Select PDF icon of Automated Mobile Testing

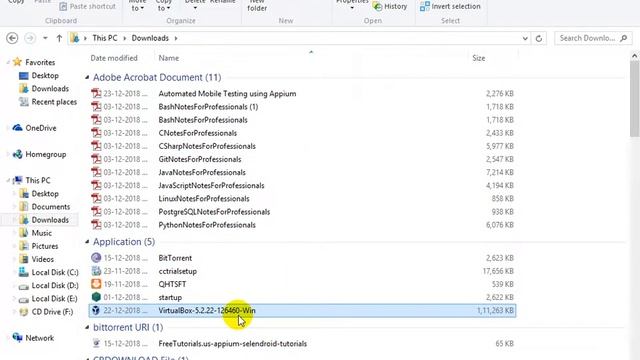(96, 93)
